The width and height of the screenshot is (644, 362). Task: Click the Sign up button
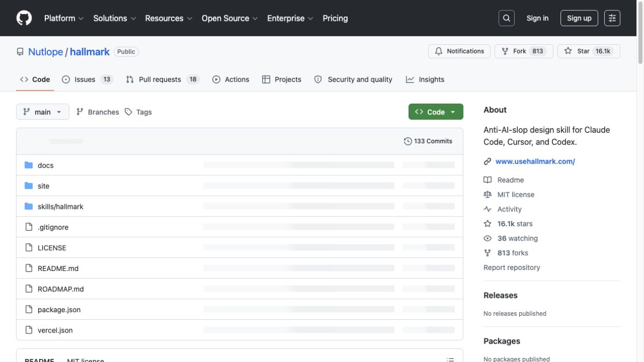coord(579,18)
